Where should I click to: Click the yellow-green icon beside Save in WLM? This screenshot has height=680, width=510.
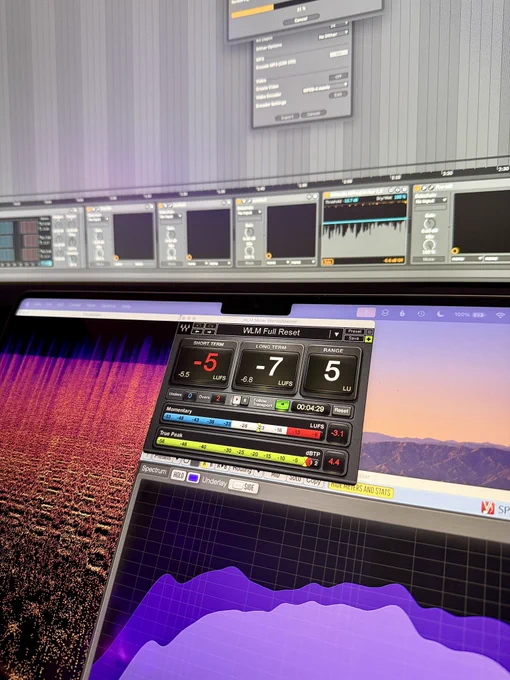click(x=369, y=339)
